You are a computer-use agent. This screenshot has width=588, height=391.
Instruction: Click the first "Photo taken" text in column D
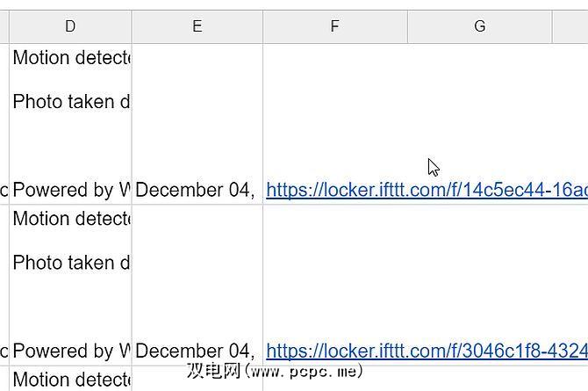pos(71,102)
